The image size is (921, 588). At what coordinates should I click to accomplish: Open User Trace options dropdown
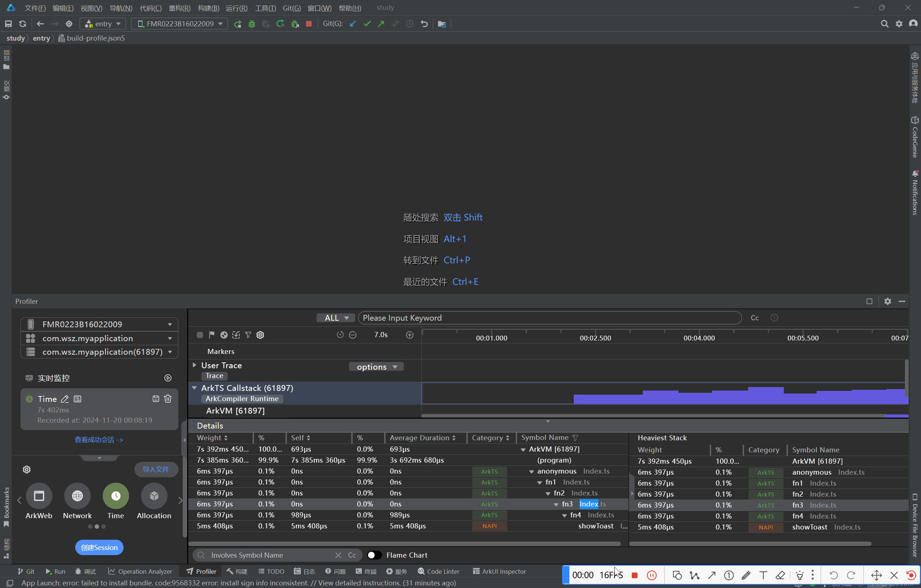[376, 367]
